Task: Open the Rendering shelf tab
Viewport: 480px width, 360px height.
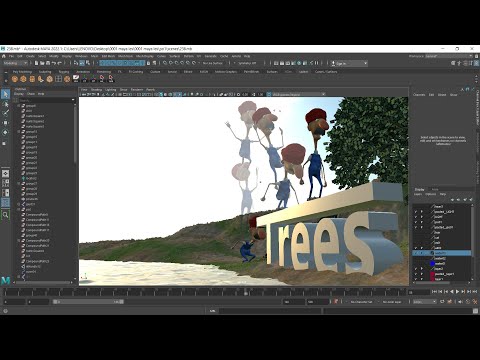Action: pyautogui.click(x=104, y=72)
